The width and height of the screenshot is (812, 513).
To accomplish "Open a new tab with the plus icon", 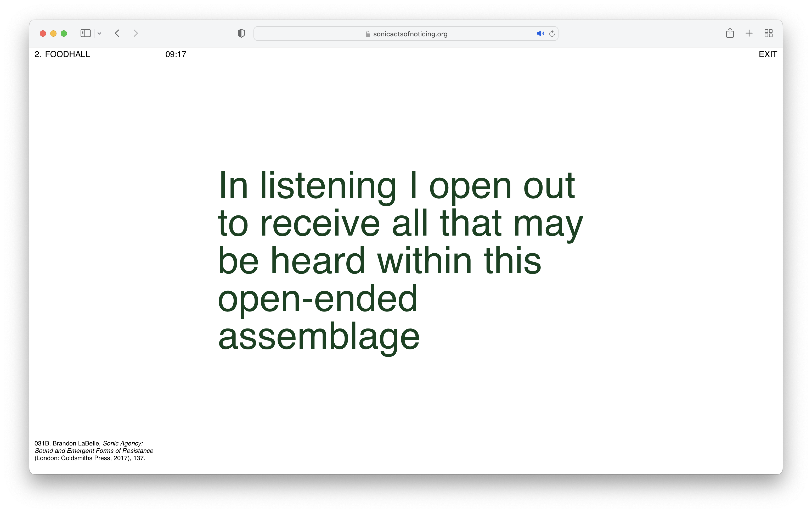I will [x=749, y=33].
